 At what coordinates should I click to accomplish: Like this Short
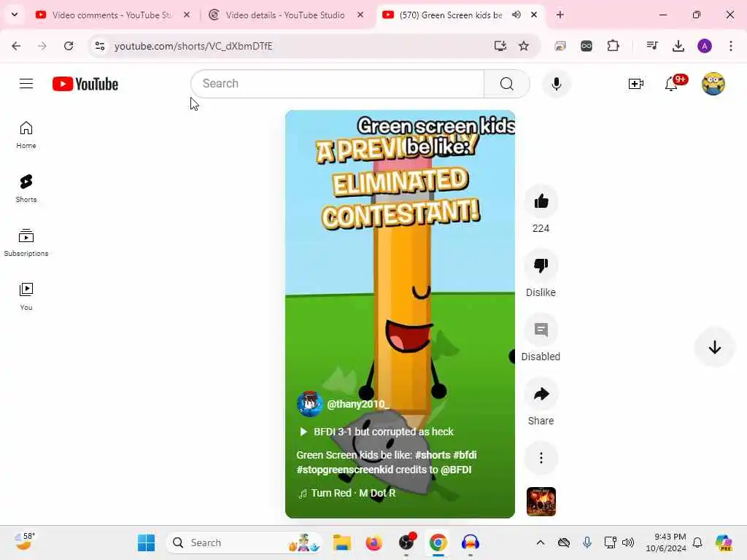541,201
